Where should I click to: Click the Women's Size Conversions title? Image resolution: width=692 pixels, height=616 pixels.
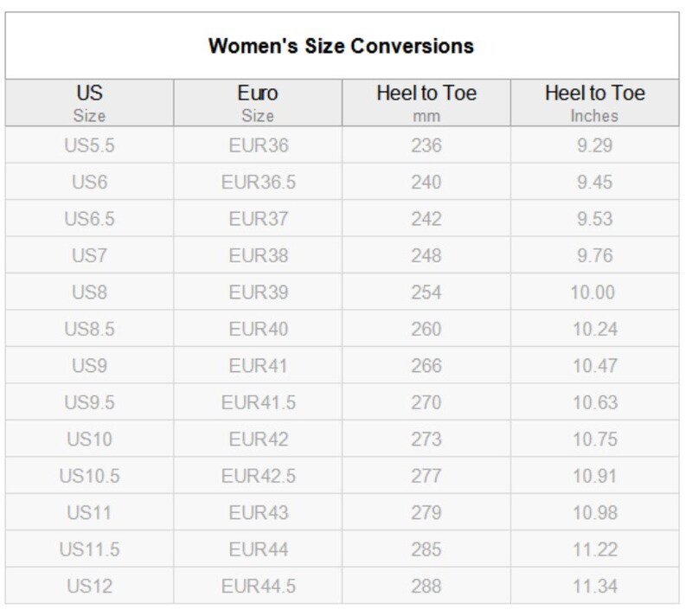[x=341, y=46]
